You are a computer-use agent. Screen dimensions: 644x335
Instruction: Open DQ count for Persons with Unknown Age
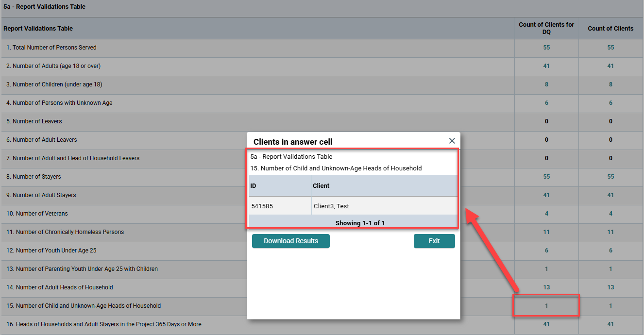pyautogui.click(x=546, y=103)
